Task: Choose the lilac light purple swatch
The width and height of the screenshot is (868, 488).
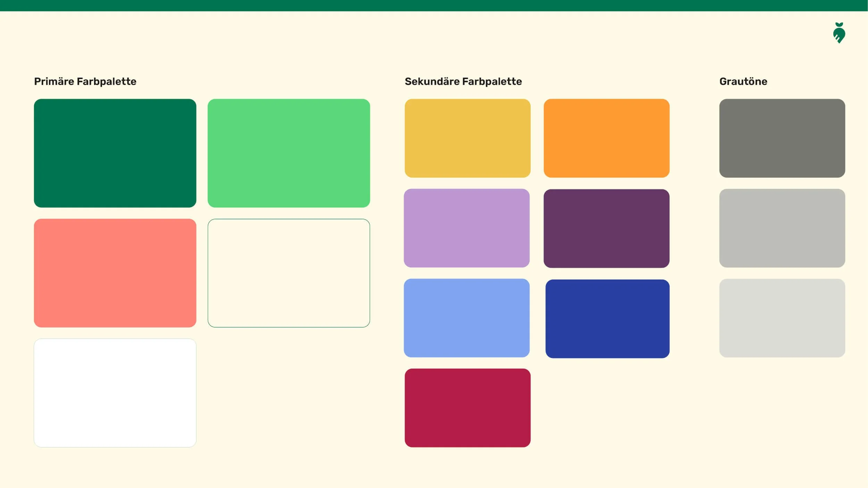Action: (x=467, y=228)
